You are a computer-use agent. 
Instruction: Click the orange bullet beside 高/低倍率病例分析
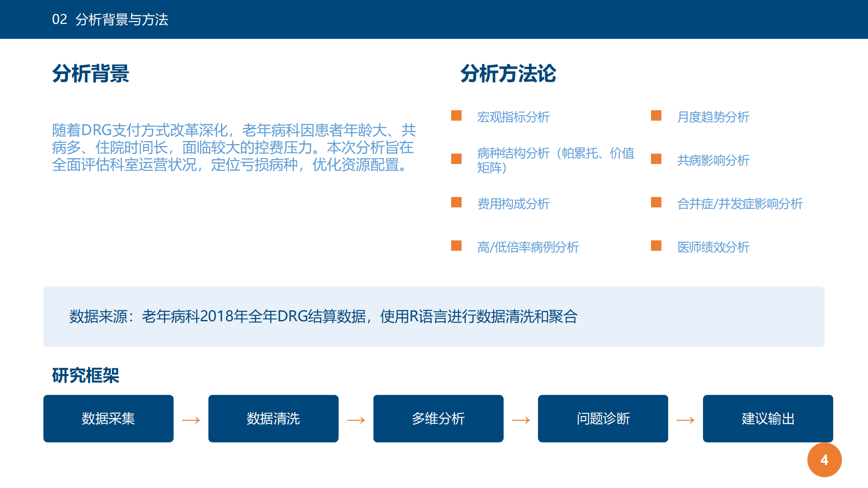point(456,246)
